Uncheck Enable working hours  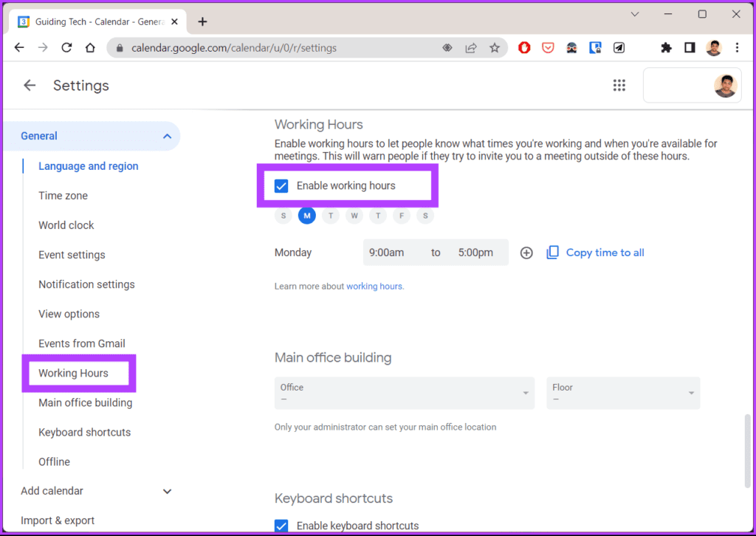pos(281,186)
